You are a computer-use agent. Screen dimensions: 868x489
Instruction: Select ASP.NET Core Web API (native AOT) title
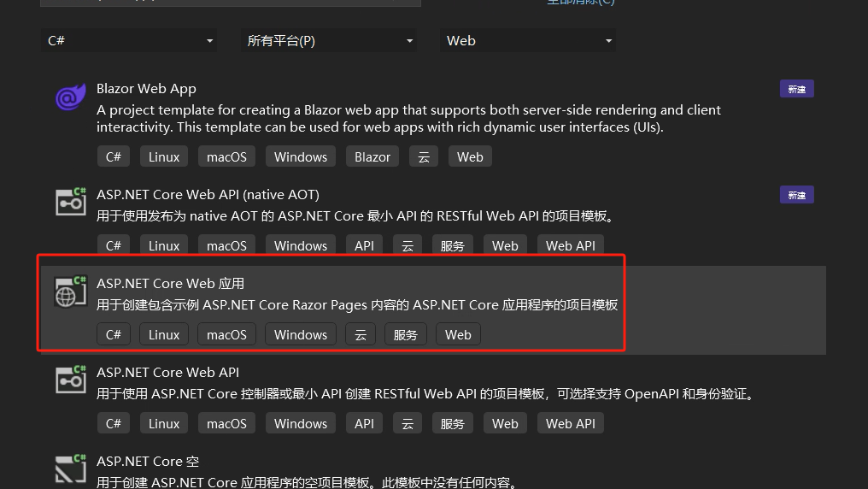pyautogui.click(x=208, y=194)
